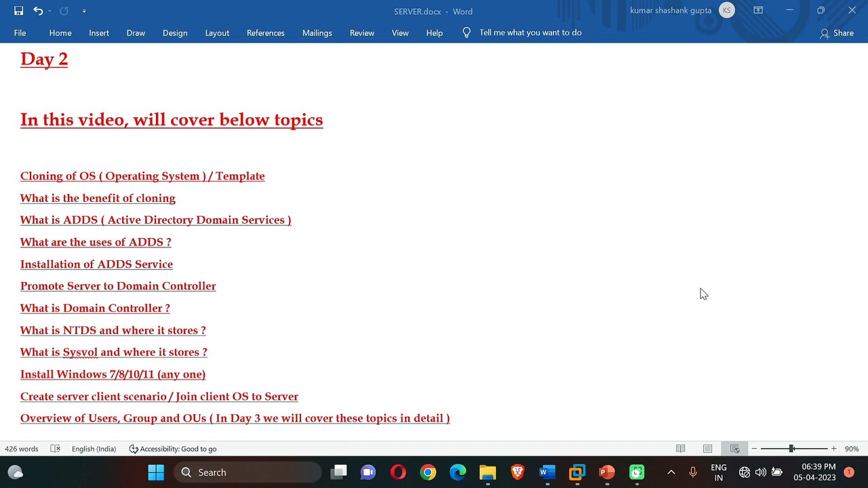The width and height of the screenshot is (868, 488).
Task: Switch to Web Layout view icon
Action: tap(734, 449)
